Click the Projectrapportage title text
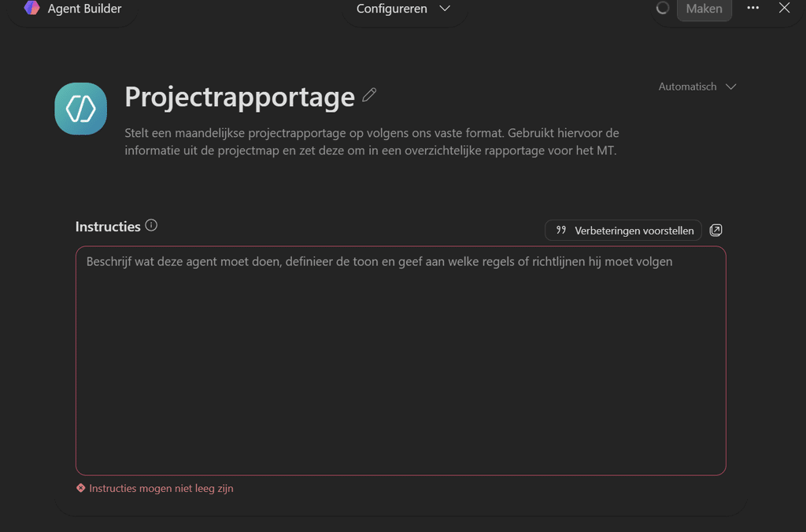806x532 pixels. (239, 97)
